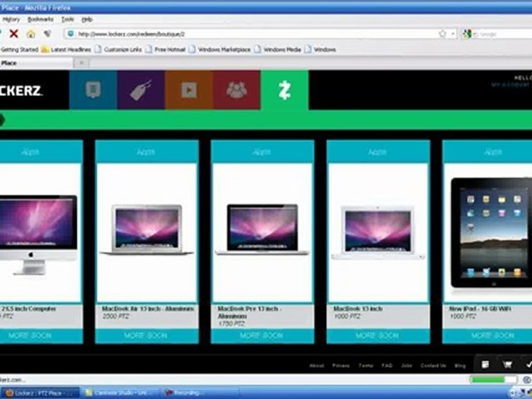Open Getting Started bookmark
The height and width of the screenshot is (399, 532).
point(19,49)
